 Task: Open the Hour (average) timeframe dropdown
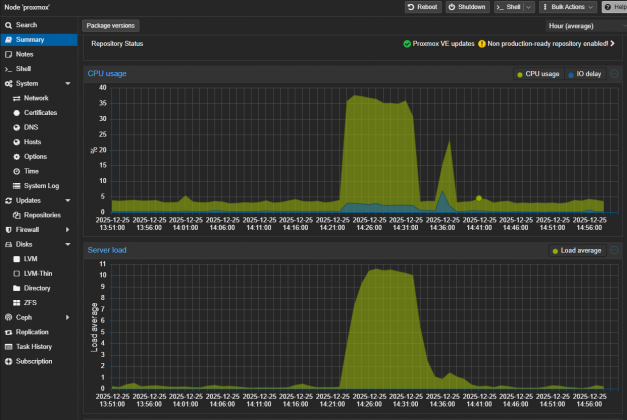point(584,25)
